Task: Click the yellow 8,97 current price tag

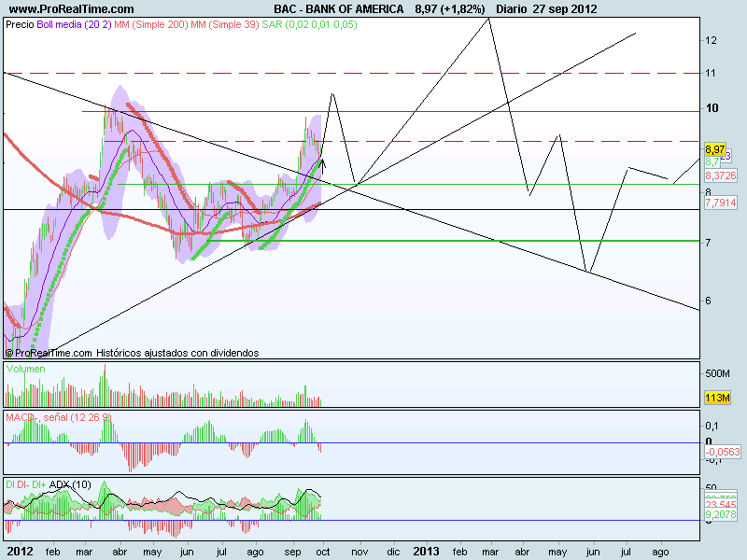Action: point(715,149)
